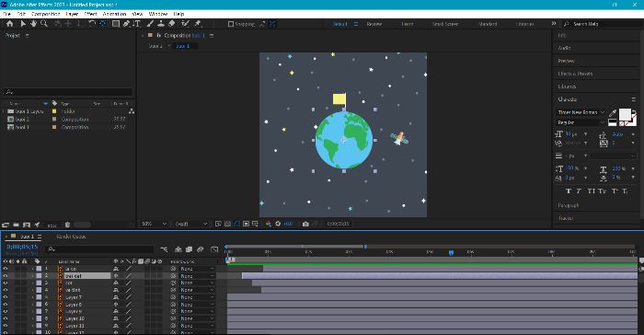Select the Zoom magnifier tool
Viewport: 644px width, 335px height.
[x=44, y=24]
